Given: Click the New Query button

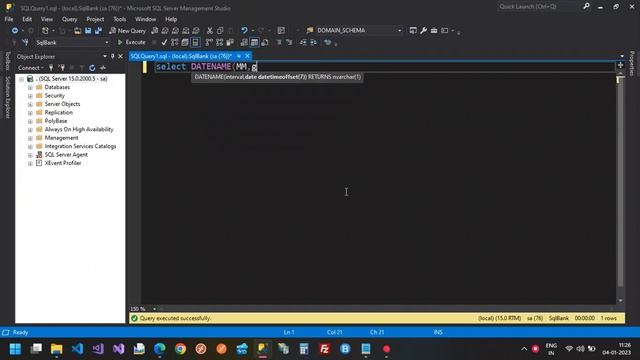Looking at the screenshot, I should point(127,31).
